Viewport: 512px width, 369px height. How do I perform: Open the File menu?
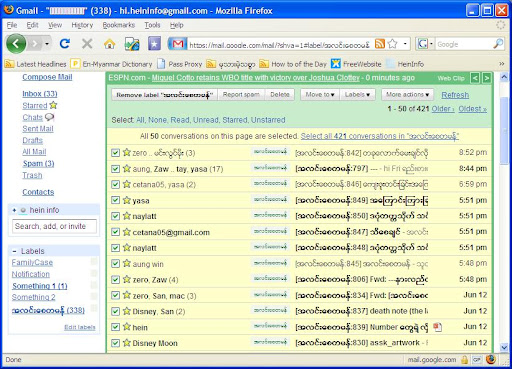(12, 25)
